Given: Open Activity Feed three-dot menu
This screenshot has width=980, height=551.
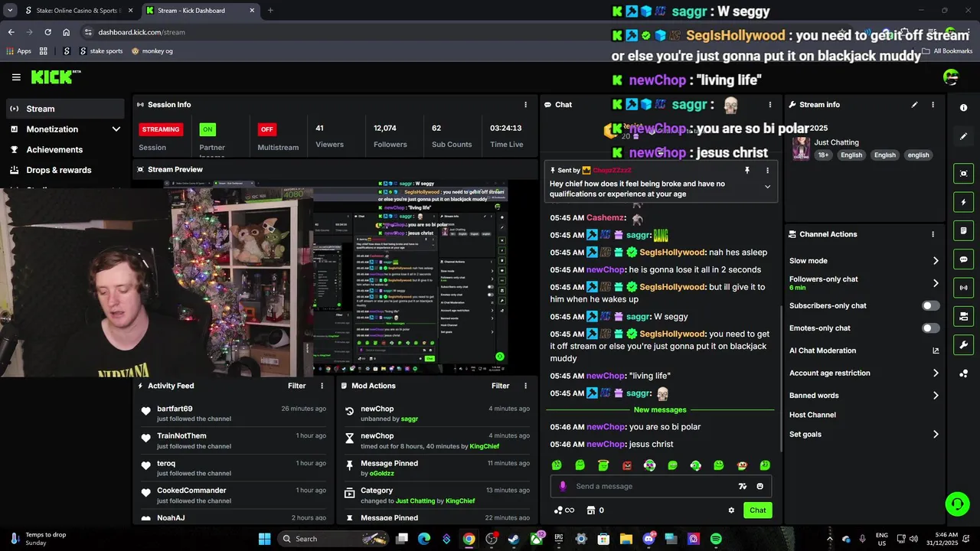Looking at the screenshot, I should tap(322, 386).
